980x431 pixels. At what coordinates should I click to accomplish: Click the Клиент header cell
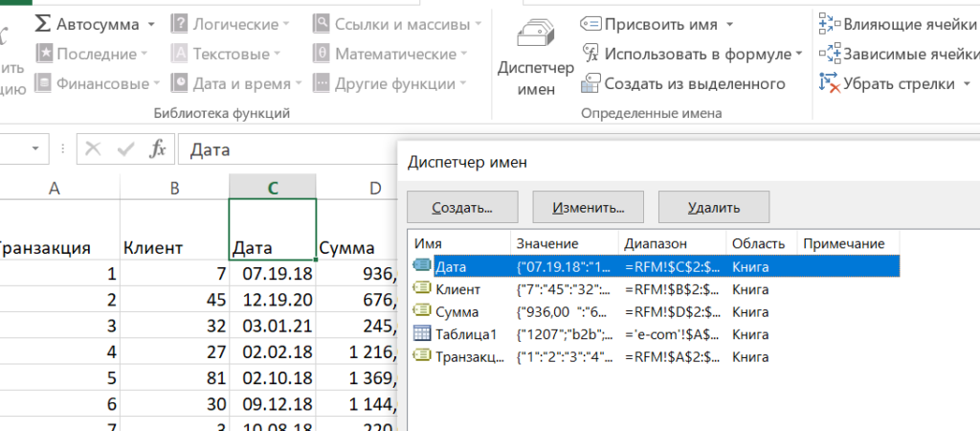[174, 230]
